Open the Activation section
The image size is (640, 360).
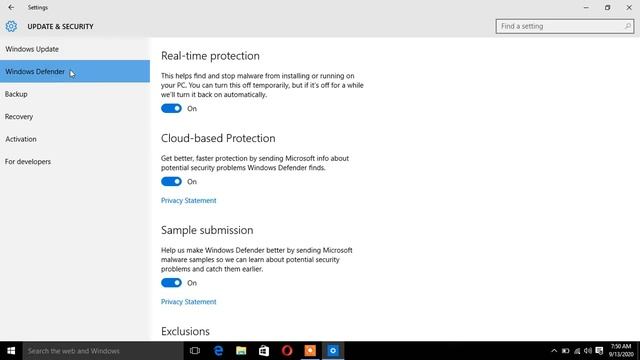click(x=75, y=139)
